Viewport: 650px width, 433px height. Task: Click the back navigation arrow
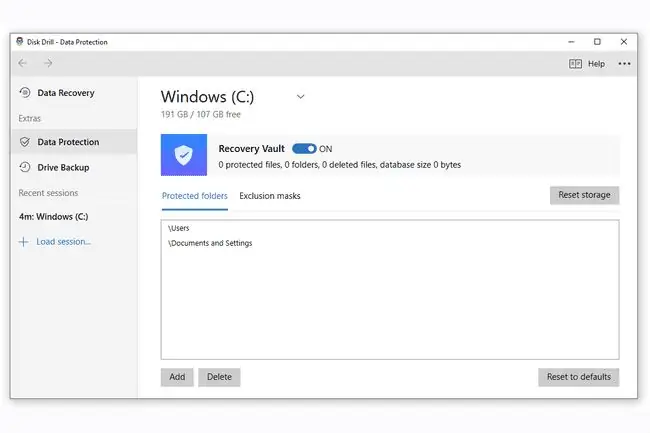22,63
